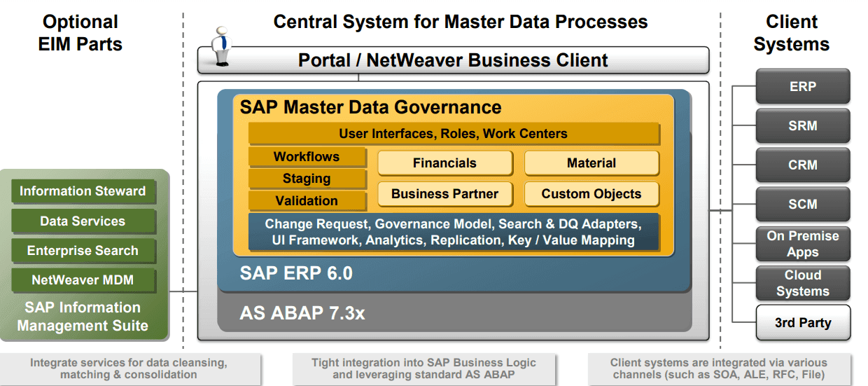The height and width of the screenshot is (386, 868).
Task: Select the Enterprise Search block
Action: pyautogui.click(x=83, y=251)
